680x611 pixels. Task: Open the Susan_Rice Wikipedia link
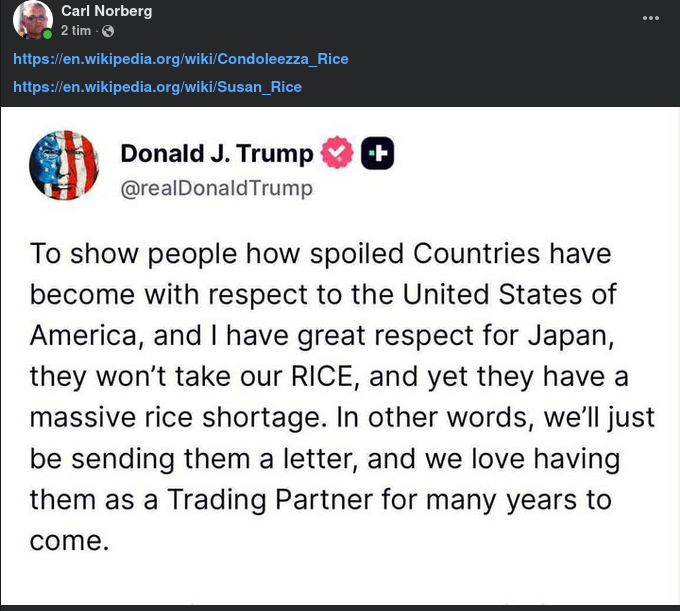coord(157,87)
